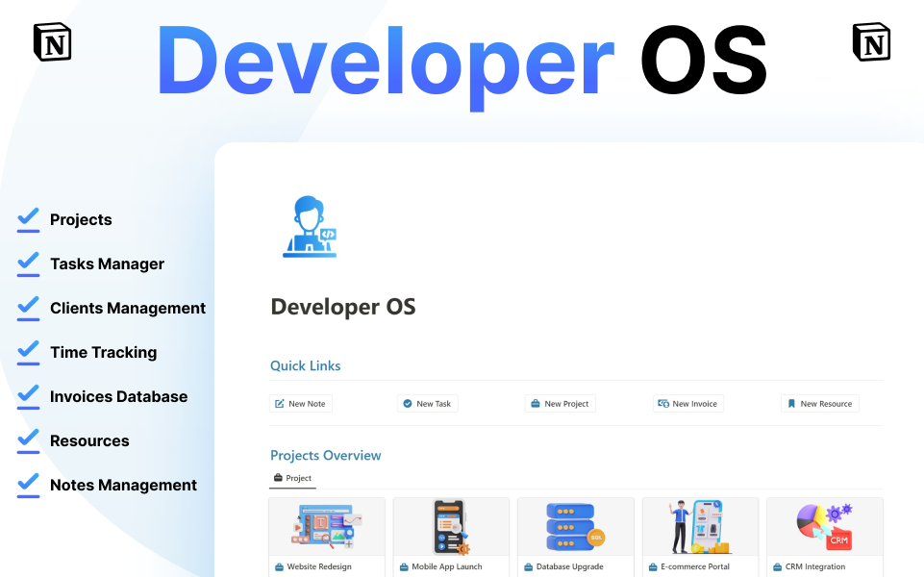Click the New Invoice button
The width and height of the screenshot is (924, 577).
687,404
